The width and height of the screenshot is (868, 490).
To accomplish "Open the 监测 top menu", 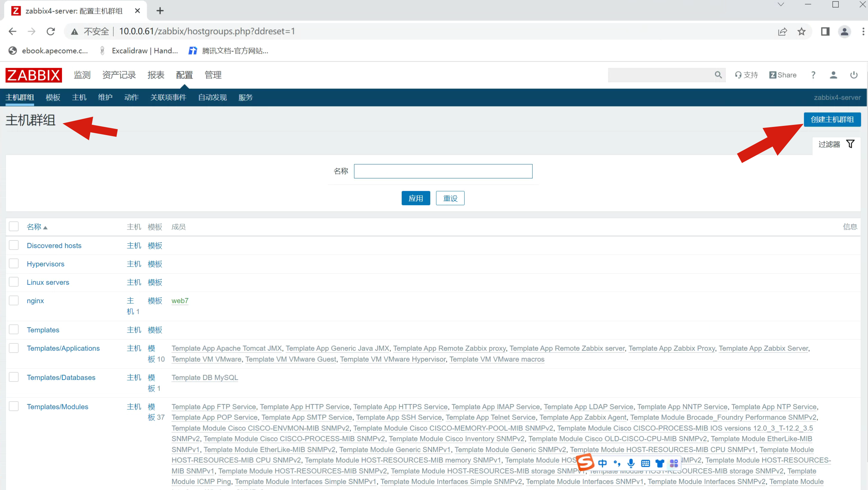I will coord(82,75).
